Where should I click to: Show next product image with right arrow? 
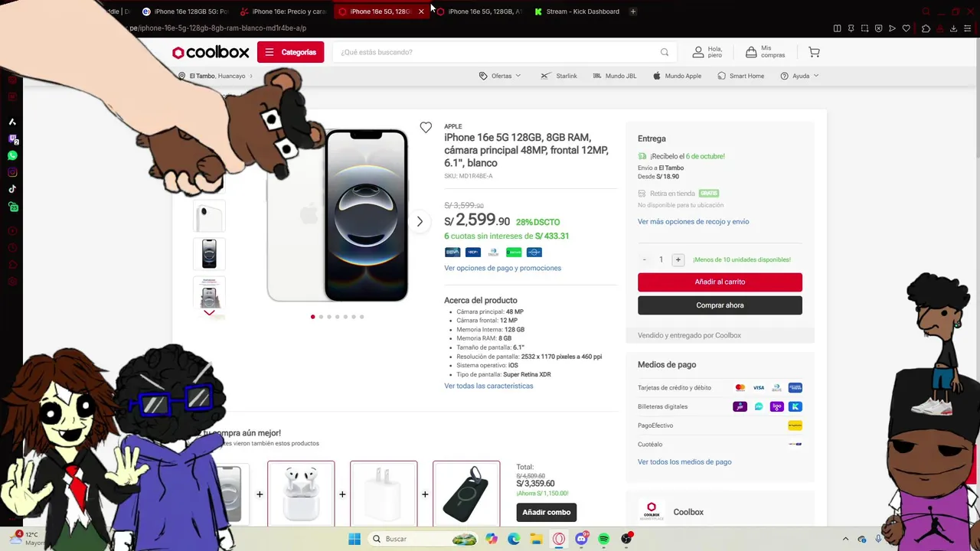click(420, 221)
